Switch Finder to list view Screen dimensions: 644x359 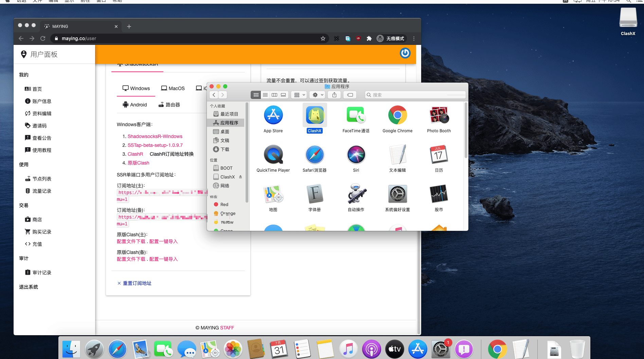point(265,95)
